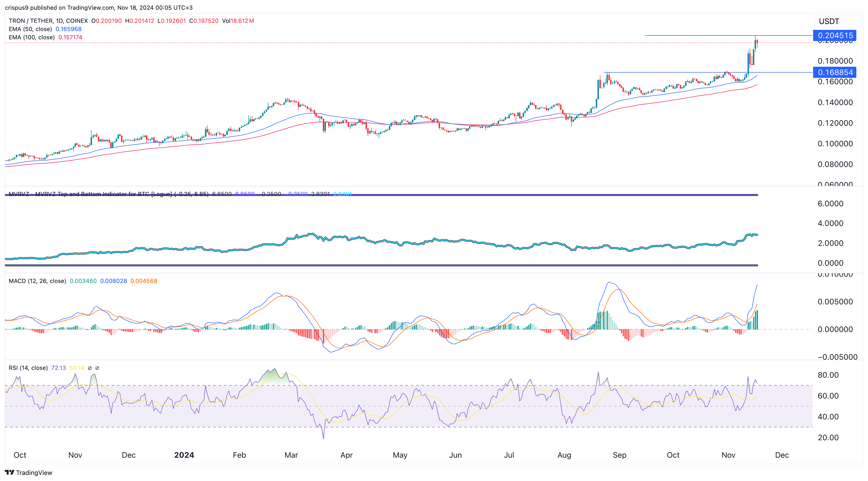This screenshot has height=481, width=868.
Task: Click the close price C0.197520
Action: (204, 21)
